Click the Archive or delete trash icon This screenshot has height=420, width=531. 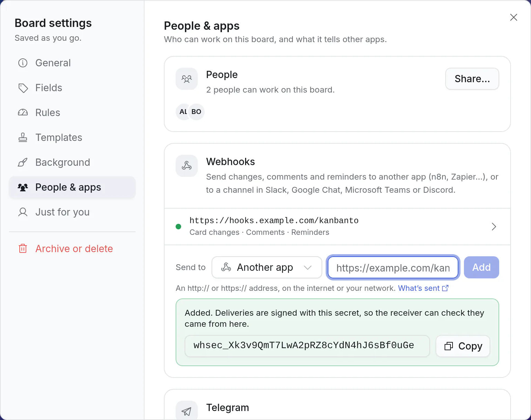pyautogui.click(x=23, y=249)
